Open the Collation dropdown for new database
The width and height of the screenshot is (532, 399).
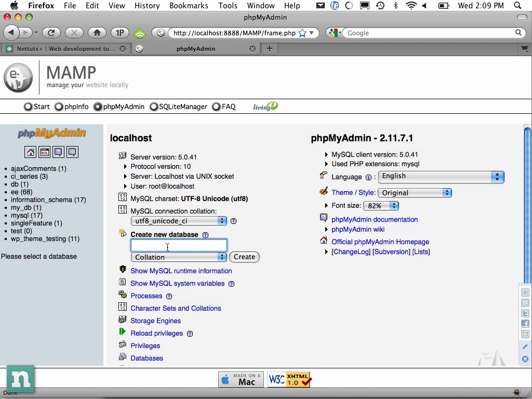pyautogui.click(x=179, y=257)
